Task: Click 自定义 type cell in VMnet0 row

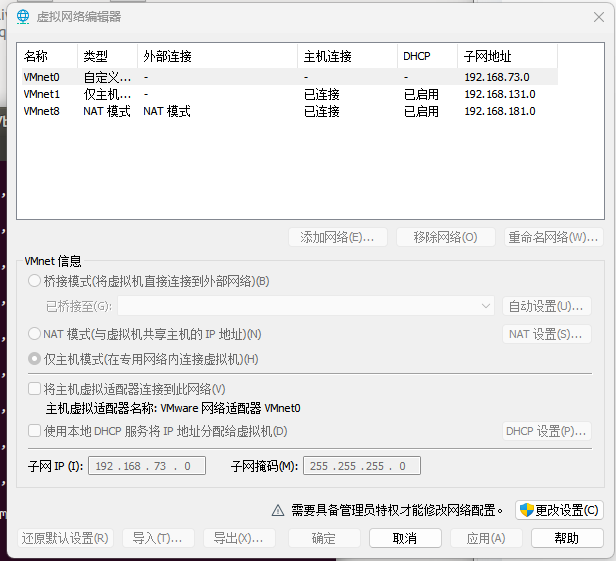Action: tap(107, 77)
